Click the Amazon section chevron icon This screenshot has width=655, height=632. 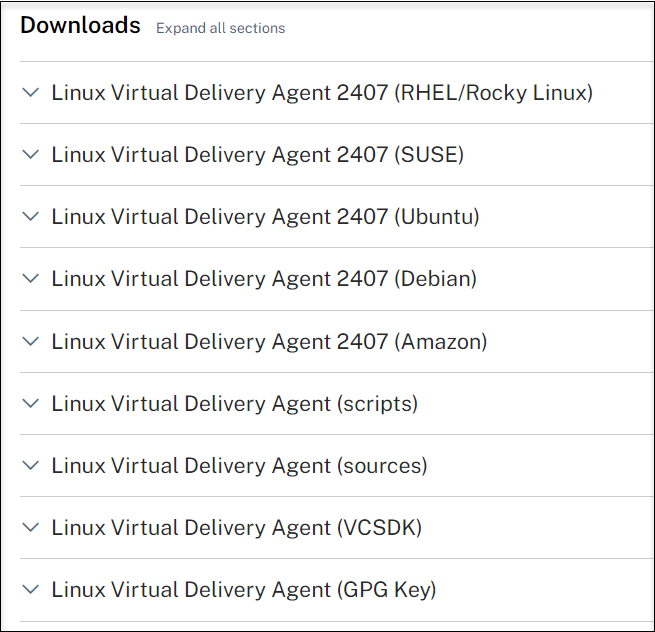tap(31, 341)
